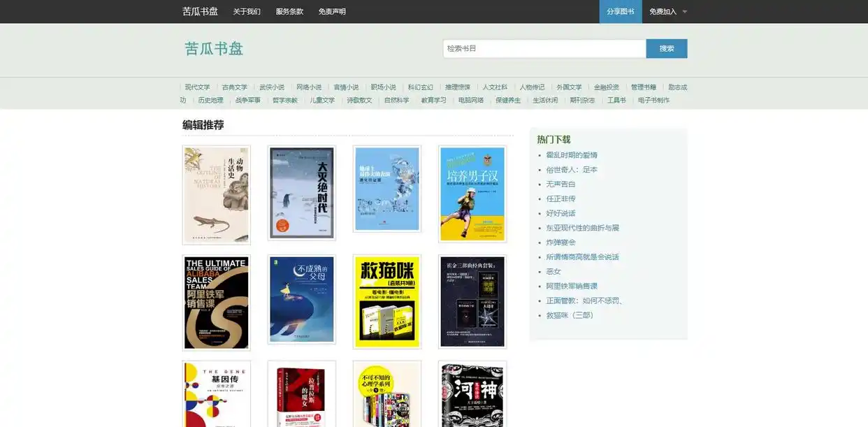Open the 历史地理 category
This screenshot has height=427, width=868.
[x=210, y=100]
